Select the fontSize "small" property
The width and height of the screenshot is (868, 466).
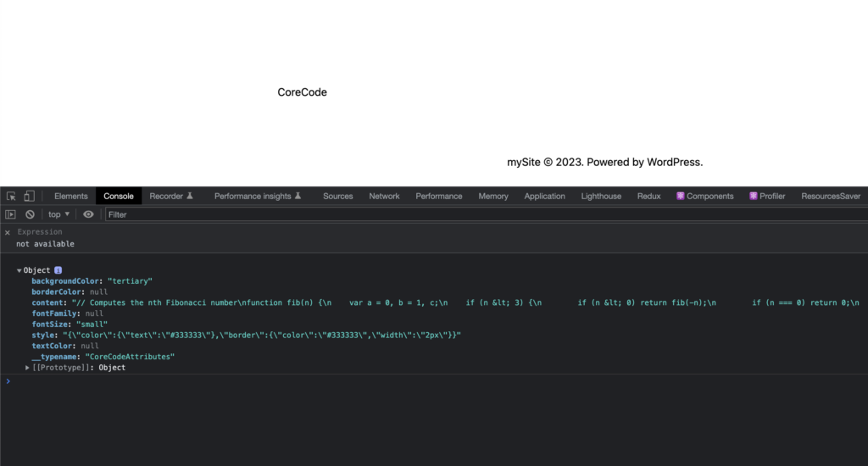click(70, 325)
